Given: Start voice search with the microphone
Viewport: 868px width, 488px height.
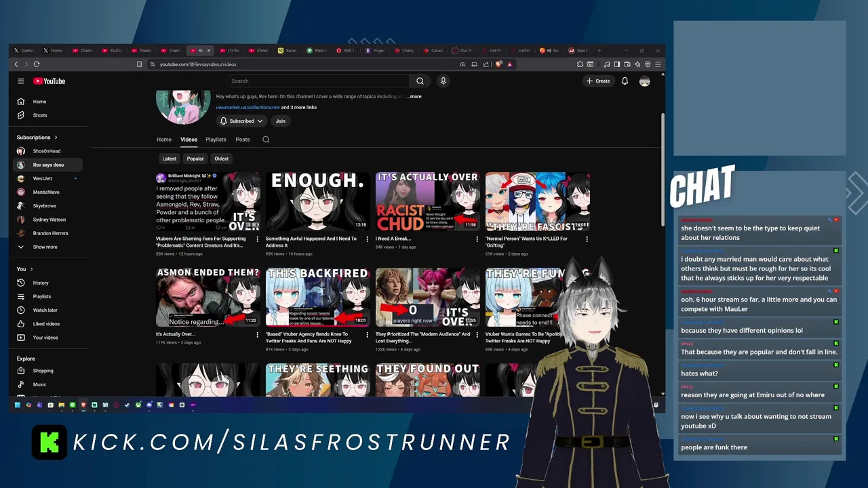Looking at the screenshot, I should click(x=443, y=81).
